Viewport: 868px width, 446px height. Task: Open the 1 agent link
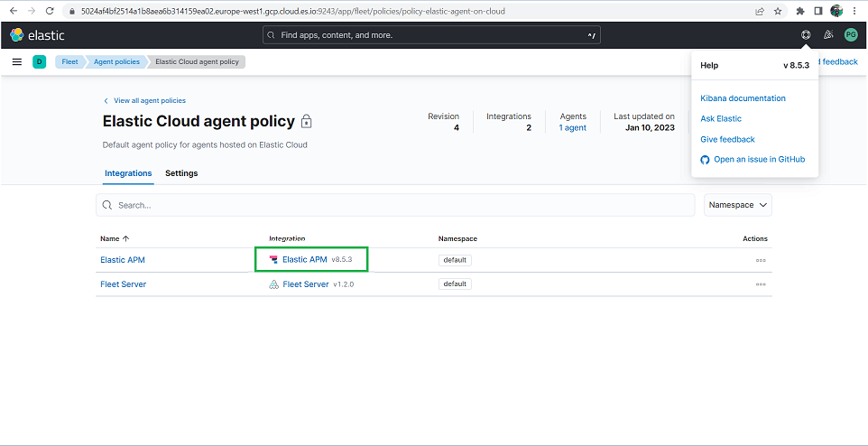[x=572, y=128]
